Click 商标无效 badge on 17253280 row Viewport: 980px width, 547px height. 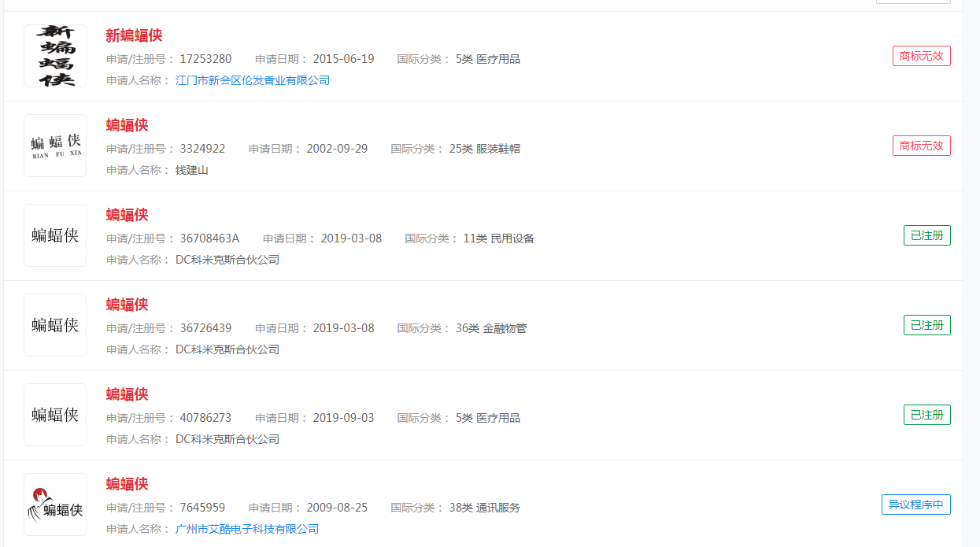(921, 56)
